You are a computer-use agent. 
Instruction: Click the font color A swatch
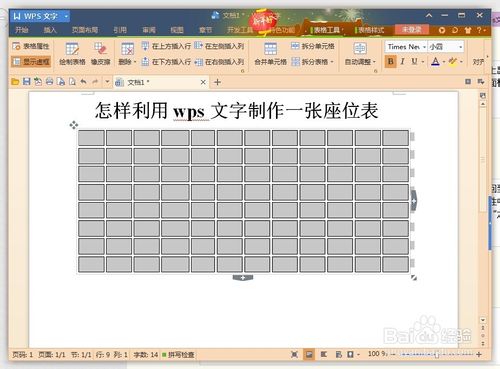(x=435, y=61)
